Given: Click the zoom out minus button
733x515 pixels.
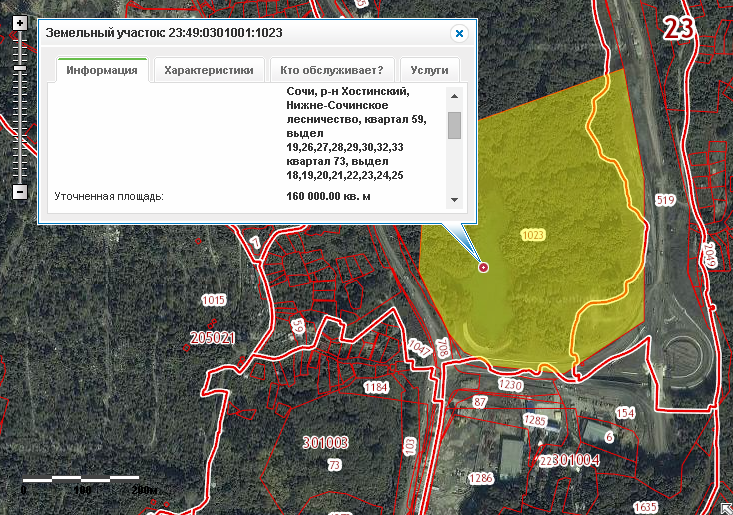Looking at the screenshot, I should tap(19, 191).
